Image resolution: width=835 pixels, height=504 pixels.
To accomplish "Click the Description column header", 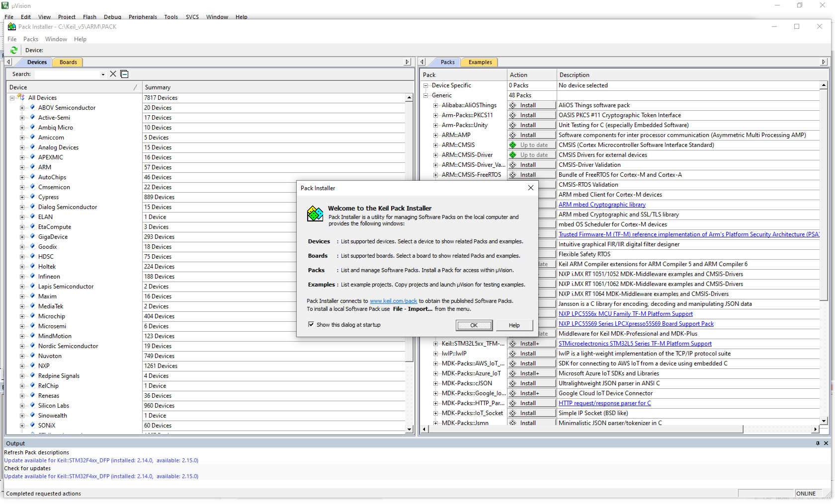I will [x=692, y=75].
